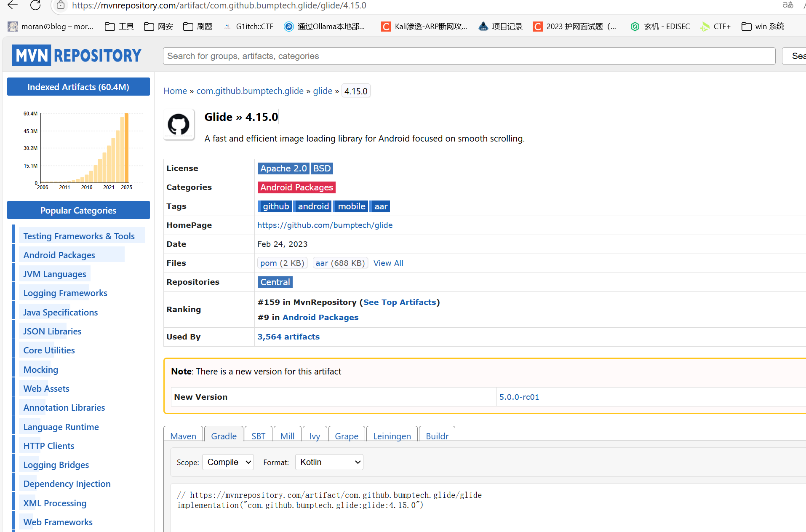The width and height of the screenshot is (806, 532).
Task: Switch to the SBT tab
Action: (x=258, y=436)
